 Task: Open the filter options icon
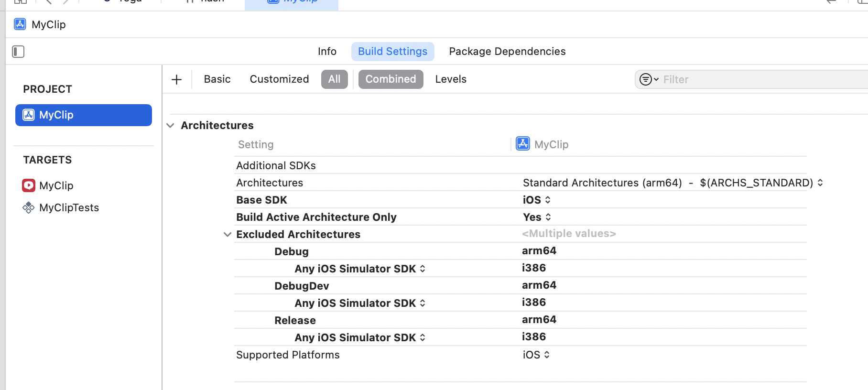tap(649, 79)
